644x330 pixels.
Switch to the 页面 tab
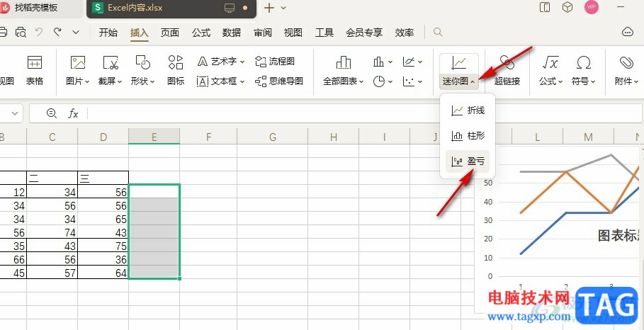click(x=169, y=33)
